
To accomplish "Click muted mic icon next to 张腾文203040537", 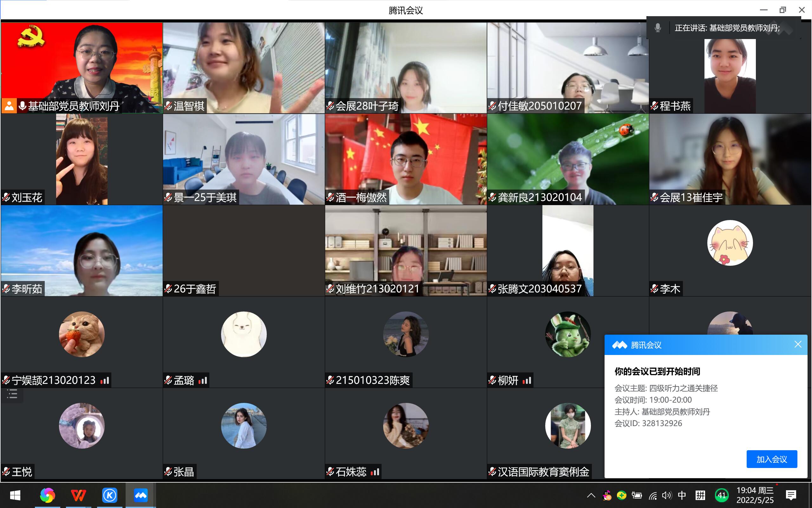I will [x=492, y=289].
